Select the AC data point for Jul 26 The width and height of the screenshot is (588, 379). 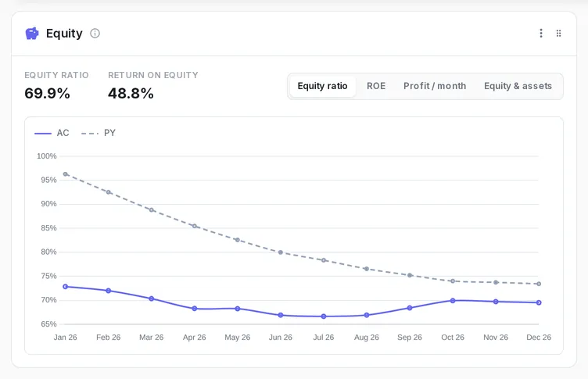click(324, 316)
